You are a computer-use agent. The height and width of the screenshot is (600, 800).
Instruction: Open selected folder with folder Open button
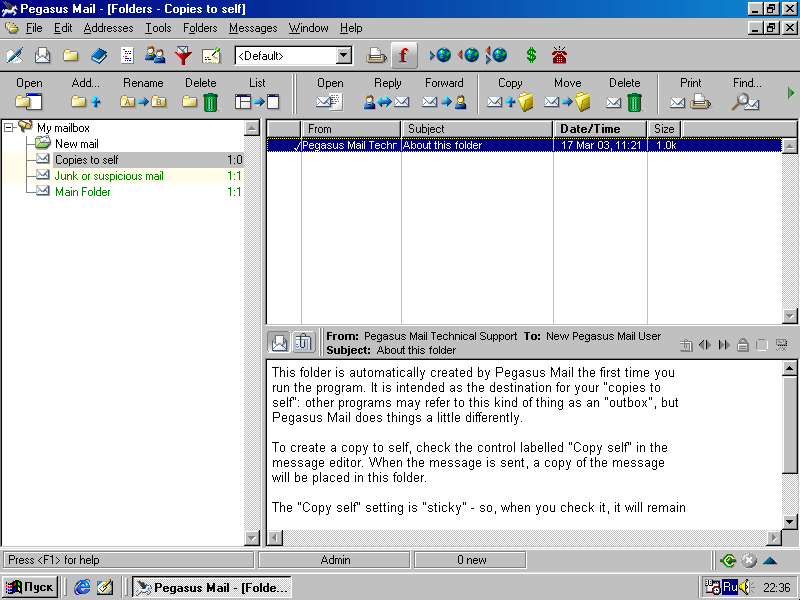(x=29, y=94)
